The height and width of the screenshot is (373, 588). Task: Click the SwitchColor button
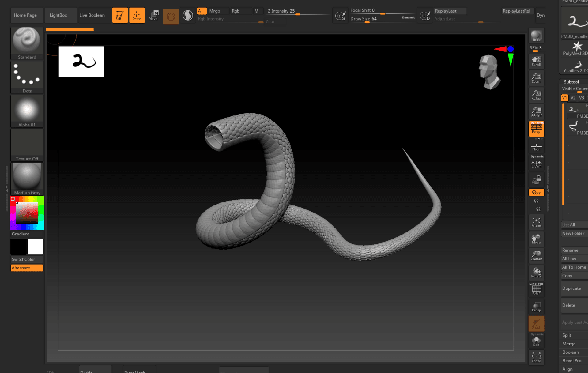click(x=27, y=259)
